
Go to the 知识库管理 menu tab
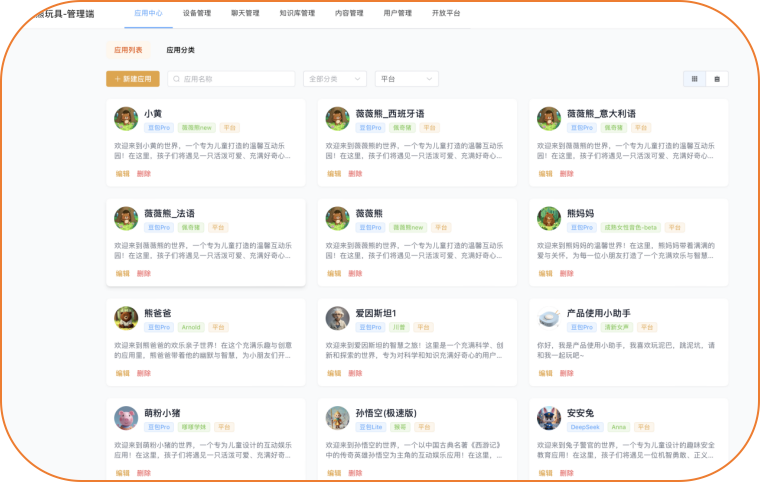(297, 14)
